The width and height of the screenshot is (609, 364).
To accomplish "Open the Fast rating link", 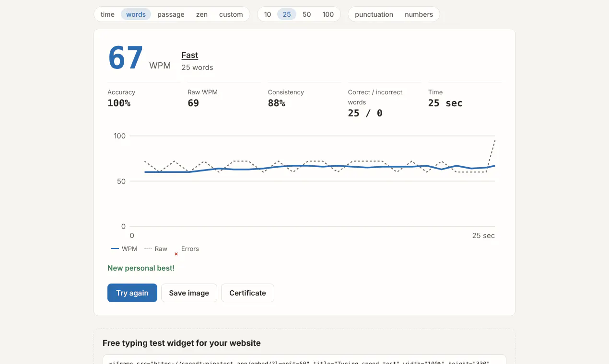I will [190, 55].
